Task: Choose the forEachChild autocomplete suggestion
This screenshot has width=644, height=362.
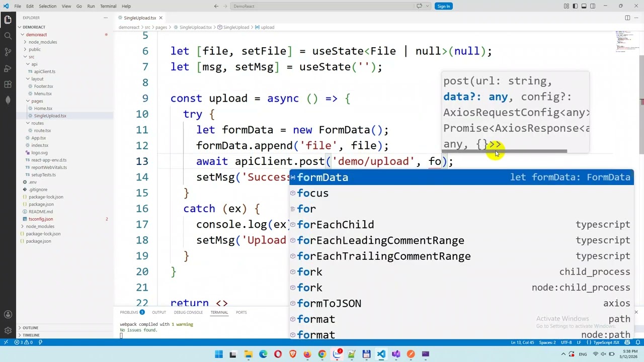Action: pyautogui.click(x=462, y=225)
